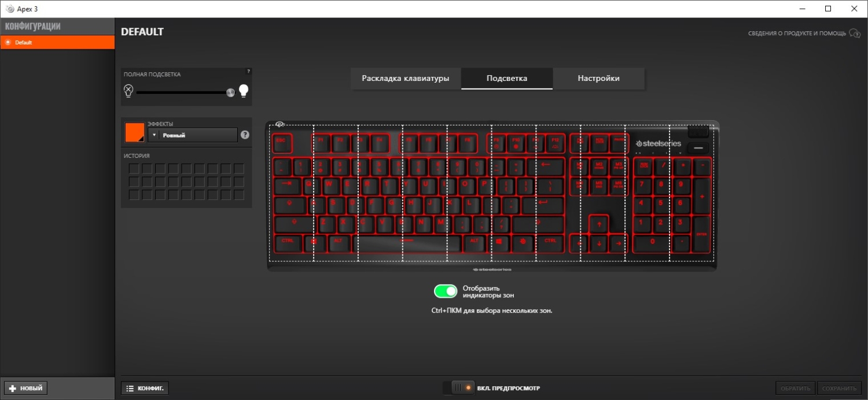Open Сведения о продукте и помощь link

797,34
